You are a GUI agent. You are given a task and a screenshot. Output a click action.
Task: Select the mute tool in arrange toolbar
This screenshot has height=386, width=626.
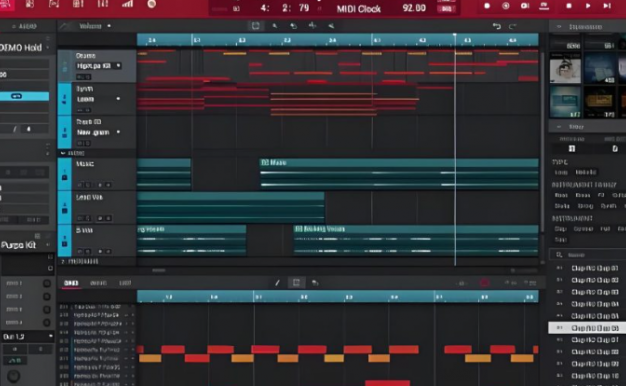pyautogui.click(x=331, y=26)
